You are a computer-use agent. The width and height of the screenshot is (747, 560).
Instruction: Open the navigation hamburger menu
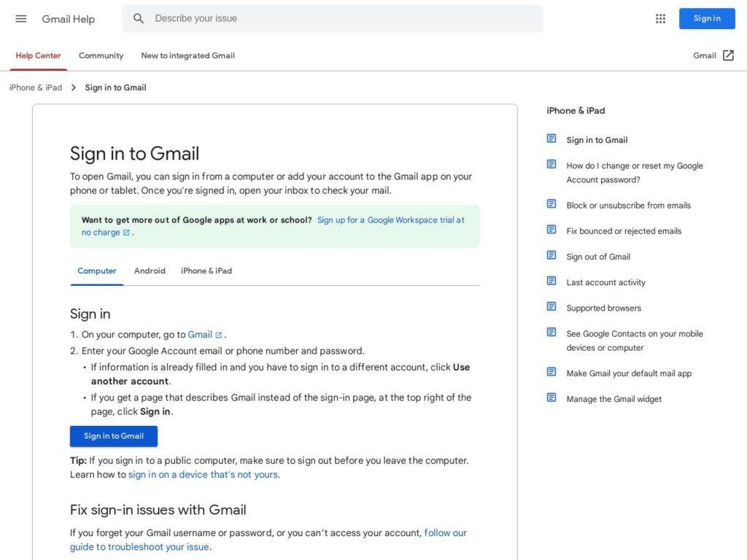[20, 19]
